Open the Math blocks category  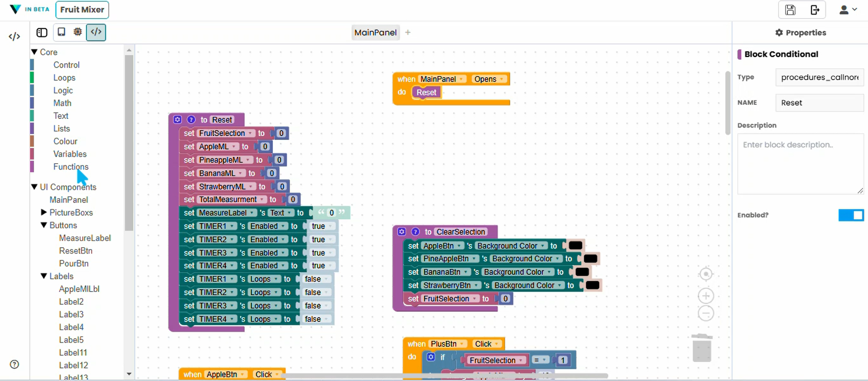62,103
